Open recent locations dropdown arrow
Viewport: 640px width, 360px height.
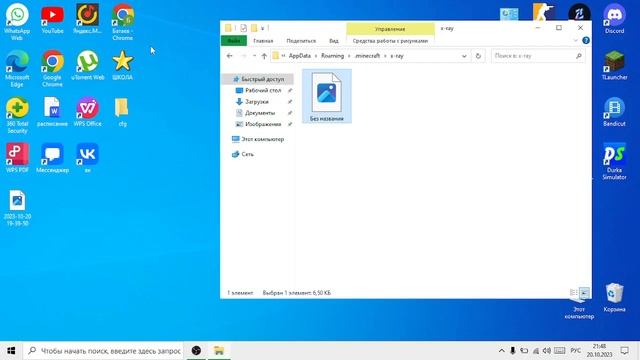coord(254,56)
